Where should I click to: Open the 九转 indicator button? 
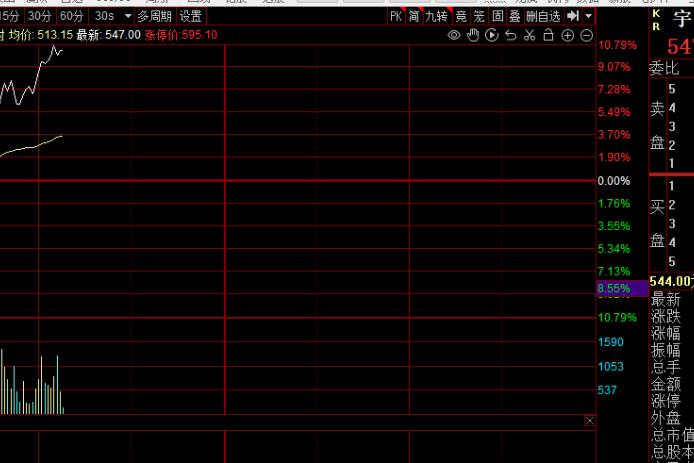click(437, 16)
